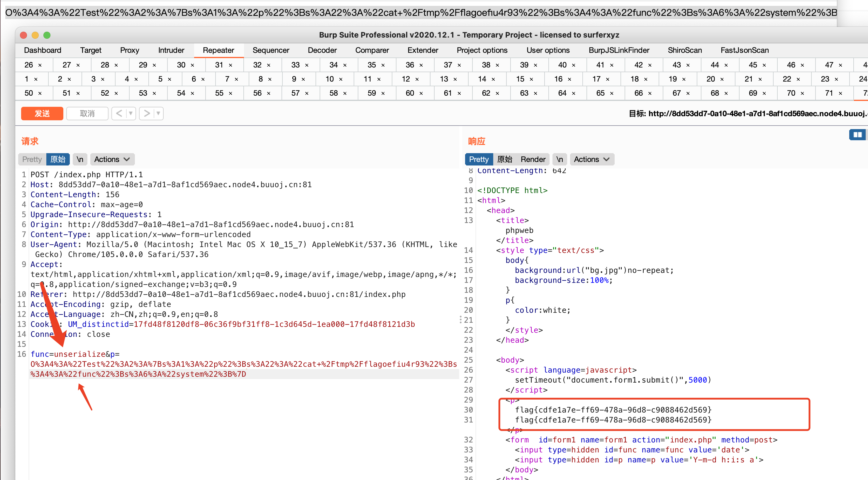Click the green window zoom button
The width and height of the screenshot is (868, 480).
47,35
